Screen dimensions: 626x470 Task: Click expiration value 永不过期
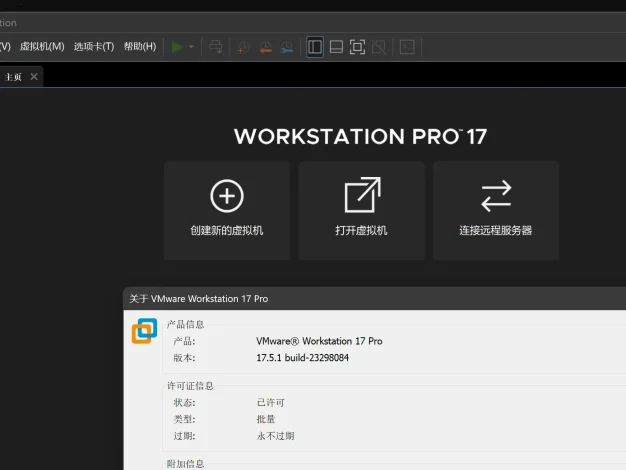(x=275, y=436)
